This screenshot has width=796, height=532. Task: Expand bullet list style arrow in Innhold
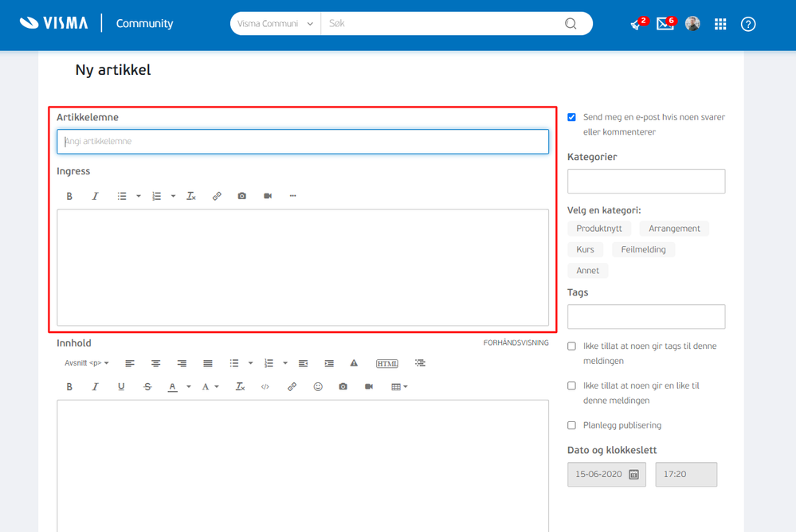(x=250, y=363)
